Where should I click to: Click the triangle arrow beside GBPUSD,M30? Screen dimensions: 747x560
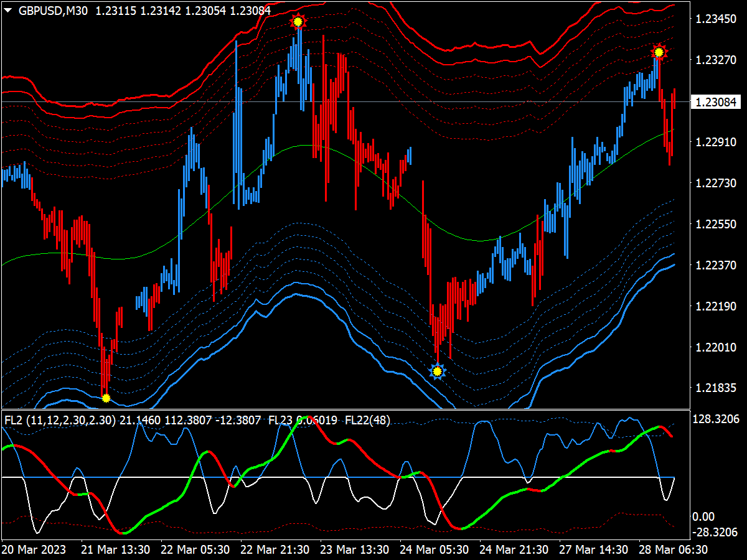click(7, 10)
